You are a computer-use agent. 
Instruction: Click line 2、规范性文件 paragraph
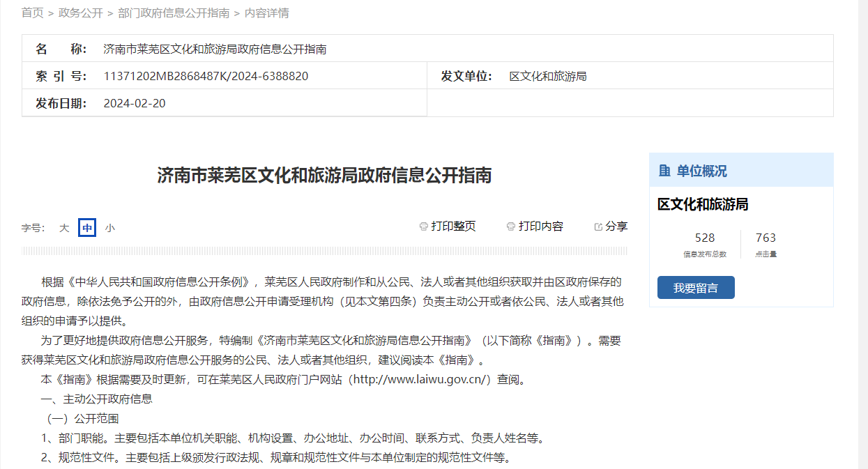[276, 458]
